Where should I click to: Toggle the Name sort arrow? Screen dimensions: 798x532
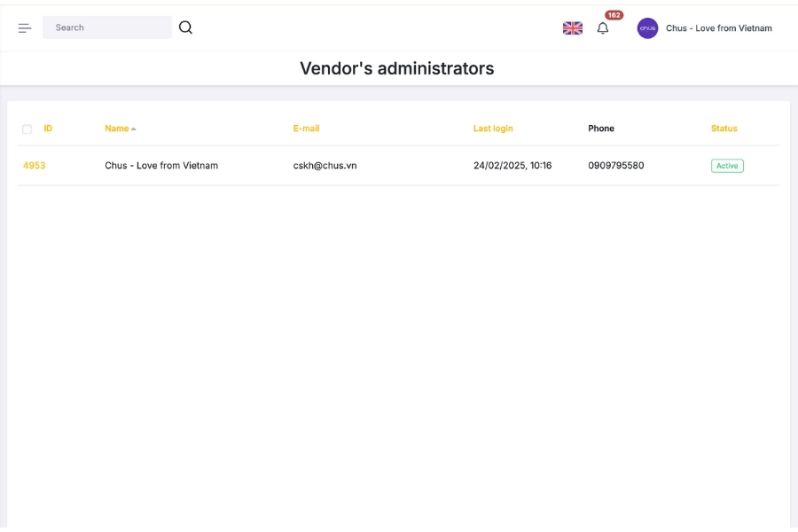coord(133,129)
